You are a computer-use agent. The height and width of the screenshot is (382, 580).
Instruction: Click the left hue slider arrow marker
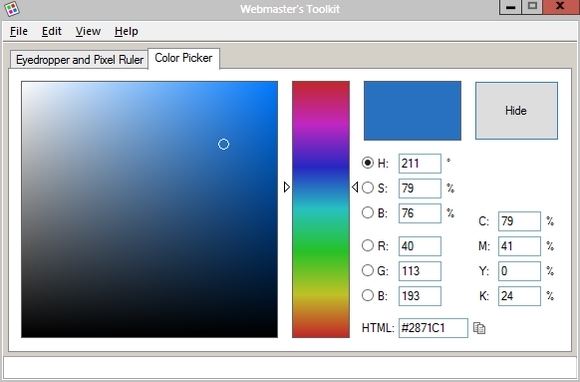(287, 187)
